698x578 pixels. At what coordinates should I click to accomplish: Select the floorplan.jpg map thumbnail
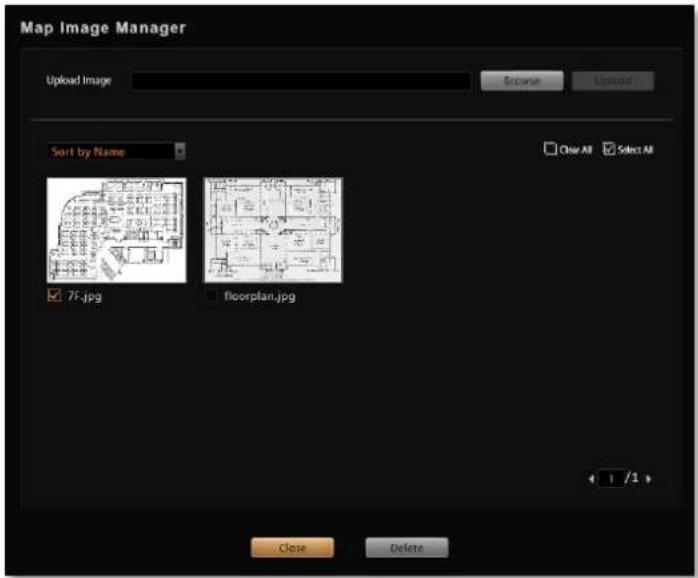coord(273,230)
